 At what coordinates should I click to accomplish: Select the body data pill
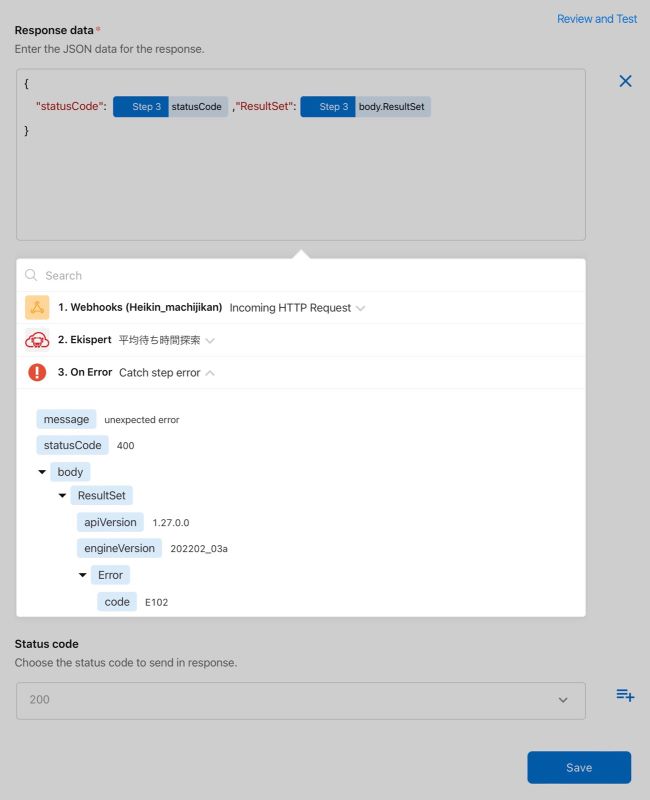pyautogui.click(x=70, y=472)
